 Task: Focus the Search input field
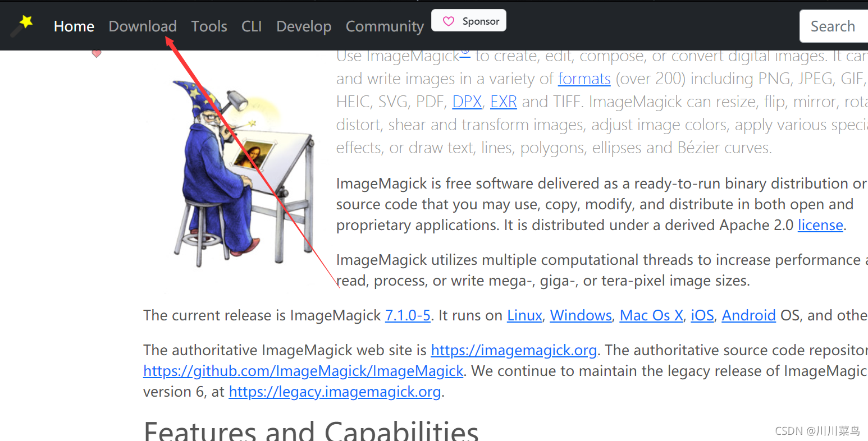pos(833,26)
